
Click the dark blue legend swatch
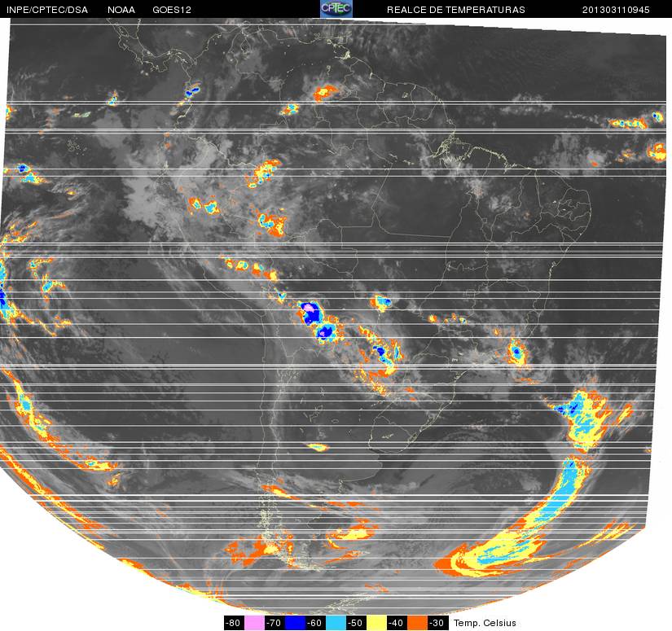(296, 623)
